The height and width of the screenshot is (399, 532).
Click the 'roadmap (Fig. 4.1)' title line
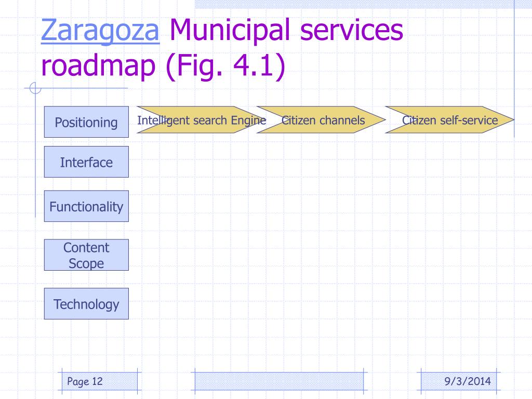click(163, 65)
